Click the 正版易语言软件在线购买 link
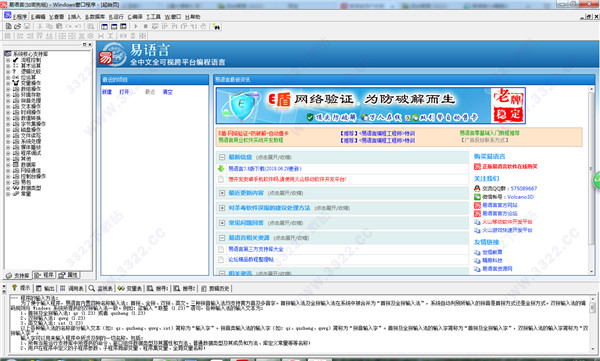The height and width of the screenshot is (361, 600). click(510, 167)
